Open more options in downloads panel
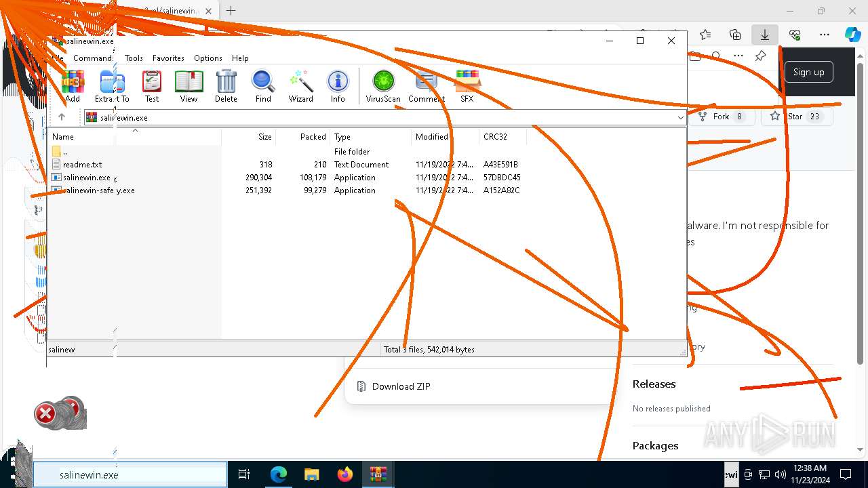The image size is (868, 488). coord(738,56)
